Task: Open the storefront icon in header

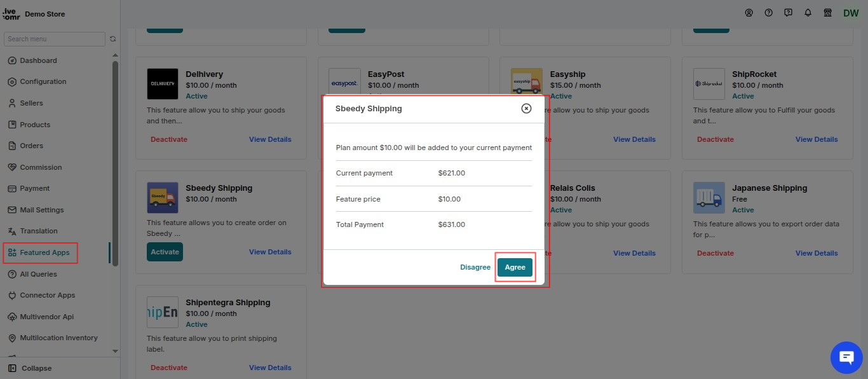Action: pyautogui.click(x=827, y=13)
